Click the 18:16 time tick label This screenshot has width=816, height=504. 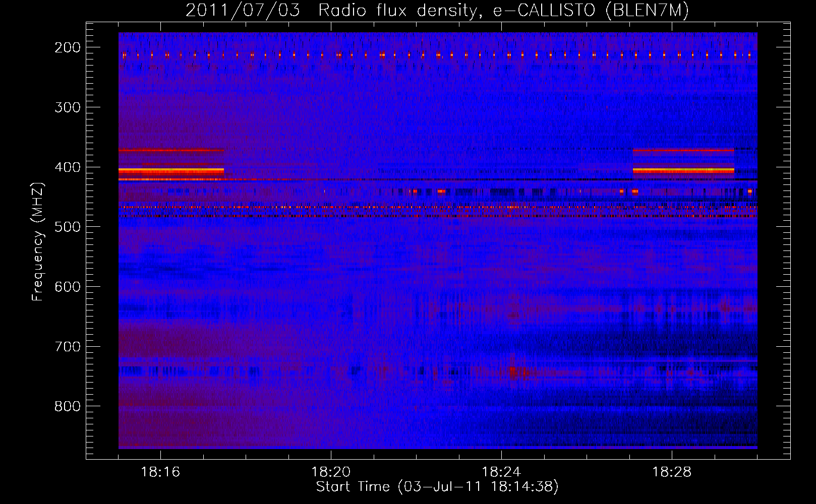(x=160, y=472)
